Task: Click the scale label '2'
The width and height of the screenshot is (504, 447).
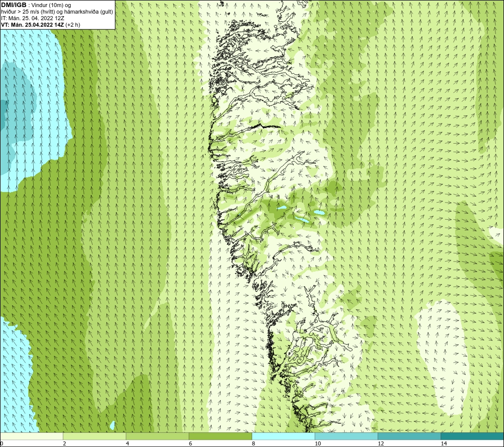Action: [65, 443]
